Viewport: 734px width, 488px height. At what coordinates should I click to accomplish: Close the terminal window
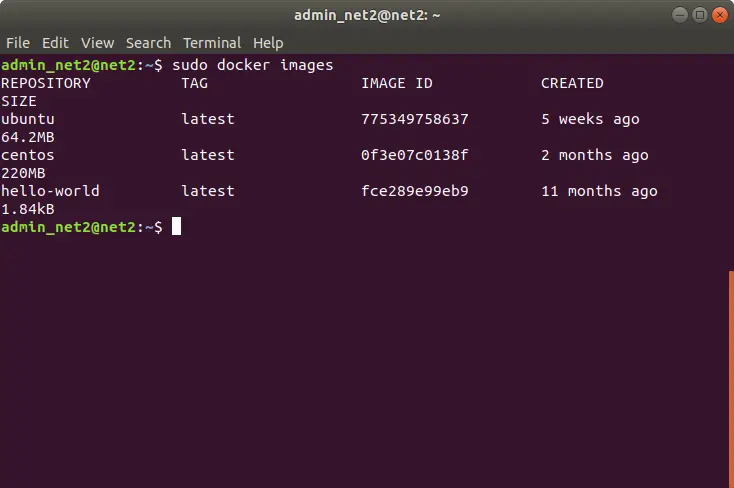[720, 15]
